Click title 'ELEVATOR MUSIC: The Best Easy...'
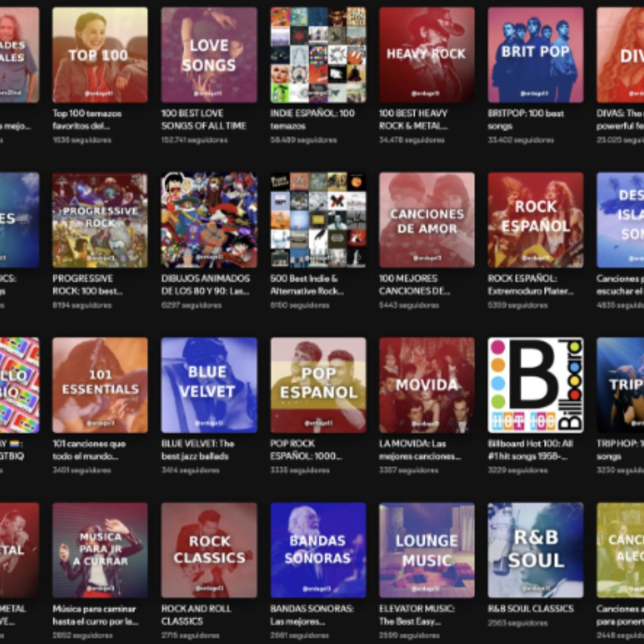Viewport: 644px width, 644px height. 417,615
